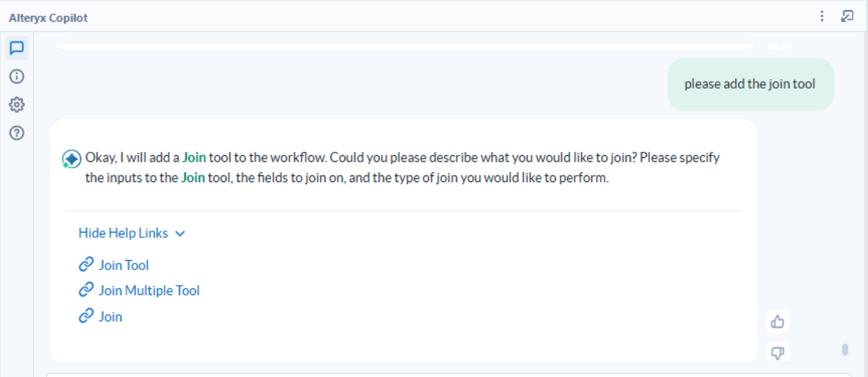Click the green Join before 'tool, the fields'
Screen dimensions: 868x377
click(193, 179)
